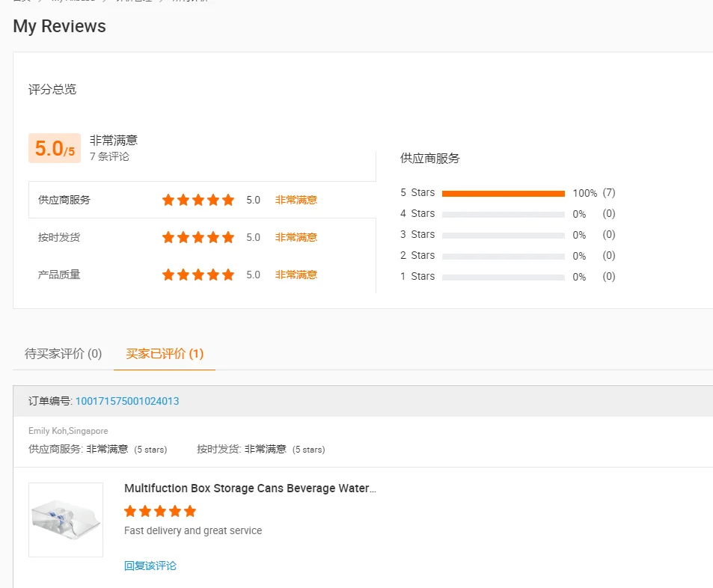Click the 产品质量 star rating icons
Viewport: 713px width, 588px height.
click(x=198, y=275)
